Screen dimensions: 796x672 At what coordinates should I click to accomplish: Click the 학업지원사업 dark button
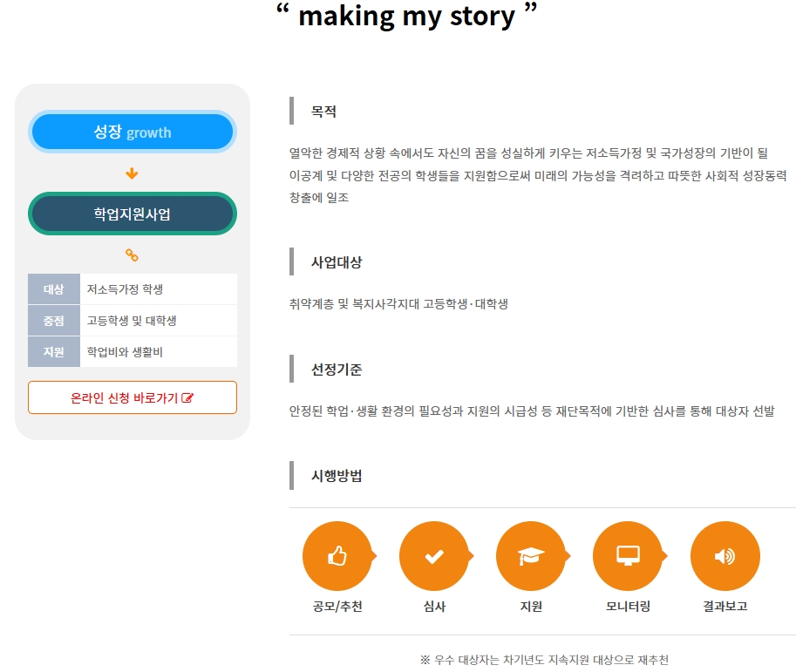click(133, 213)
